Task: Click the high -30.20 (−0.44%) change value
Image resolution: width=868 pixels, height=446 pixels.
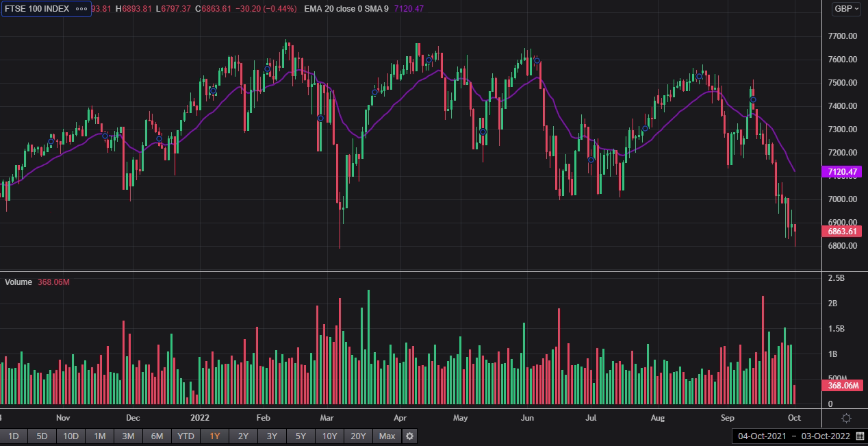Action: 266,9
